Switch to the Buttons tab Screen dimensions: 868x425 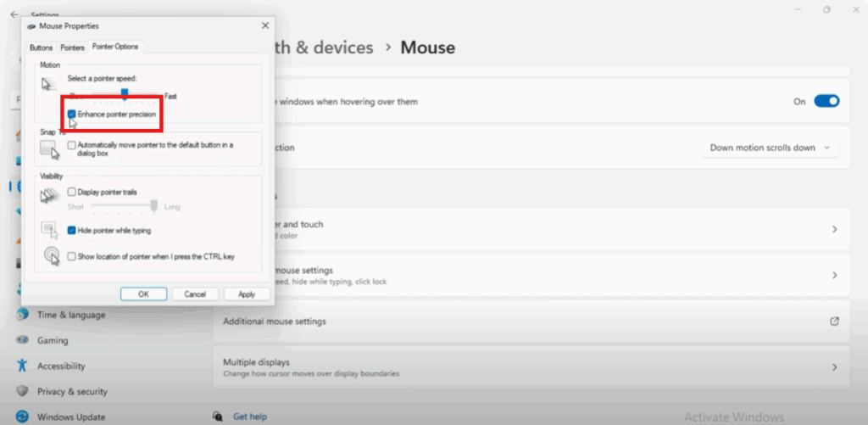[41, 48]
